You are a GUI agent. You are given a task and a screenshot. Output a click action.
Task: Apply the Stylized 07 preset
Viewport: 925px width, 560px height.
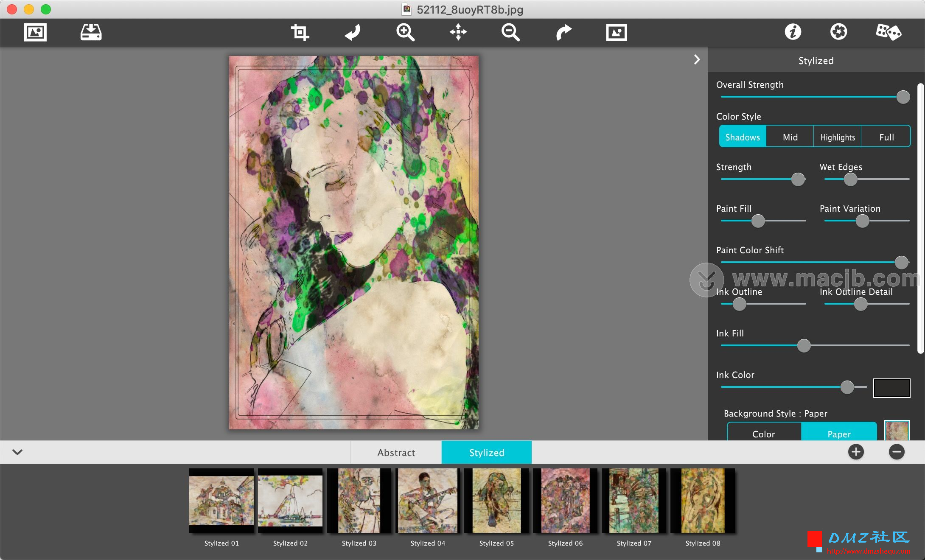(x=634, y=501)
